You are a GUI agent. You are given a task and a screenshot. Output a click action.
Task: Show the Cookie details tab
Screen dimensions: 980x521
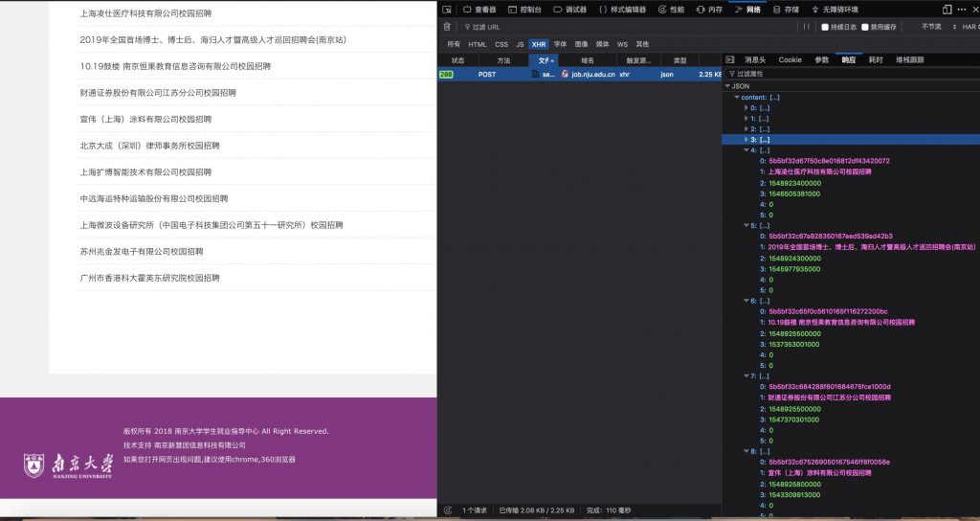[x=790, y=60]
